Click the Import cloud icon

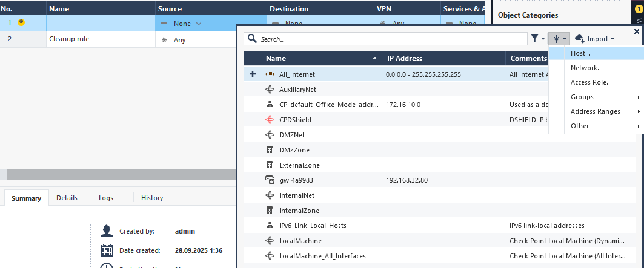[x=580, y=39]
